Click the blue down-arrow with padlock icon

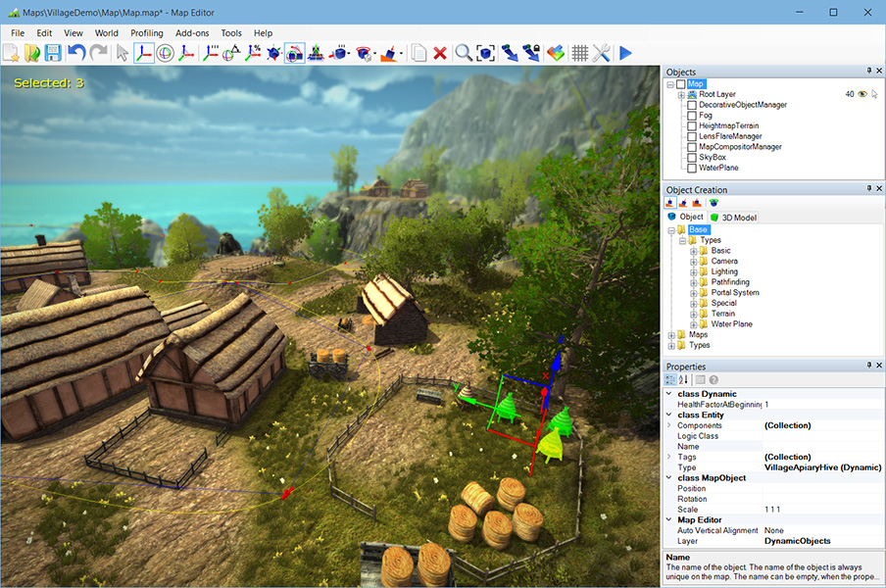click(x=531, y=53)
